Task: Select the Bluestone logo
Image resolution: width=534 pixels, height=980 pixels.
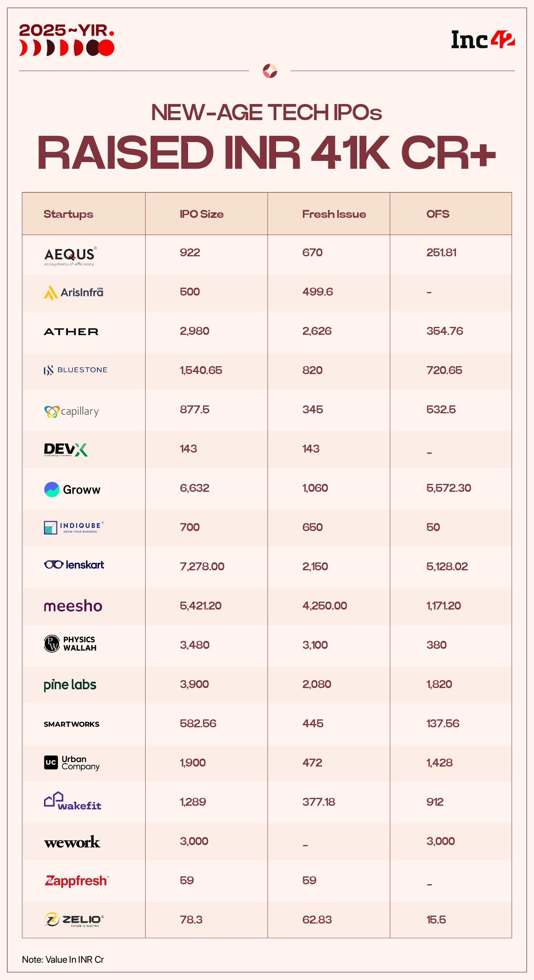Action: click(x=75, y=370)
